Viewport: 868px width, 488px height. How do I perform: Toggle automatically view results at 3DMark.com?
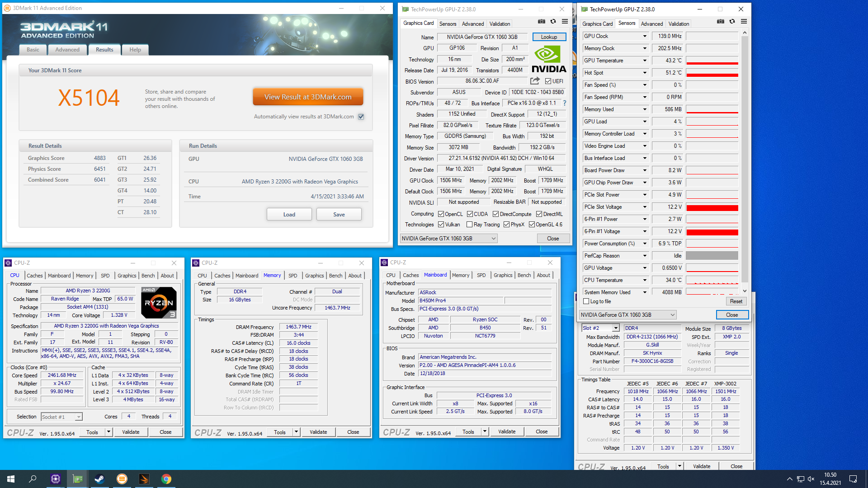point(361,117)
